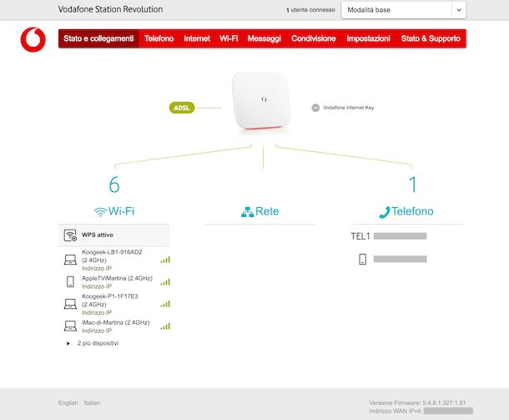Image resolution: width=509 pixels, height=420 pixels.
Task: Expand the 2 più dispositivi arrow
Action: [68, 343]
